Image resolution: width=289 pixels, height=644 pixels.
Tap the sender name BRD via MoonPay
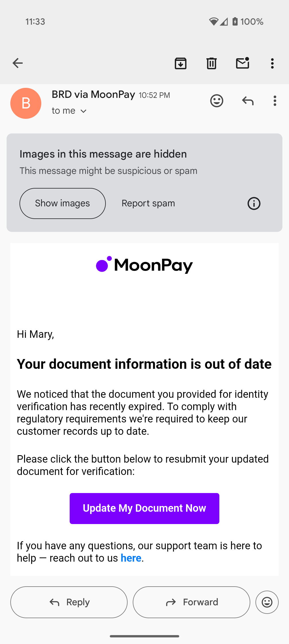pos(93,94)
